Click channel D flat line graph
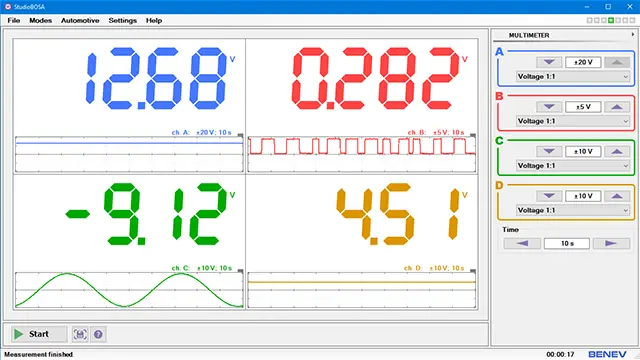This screenshot has width=640, height=360. pyautogui.click(x=362, y=290)
